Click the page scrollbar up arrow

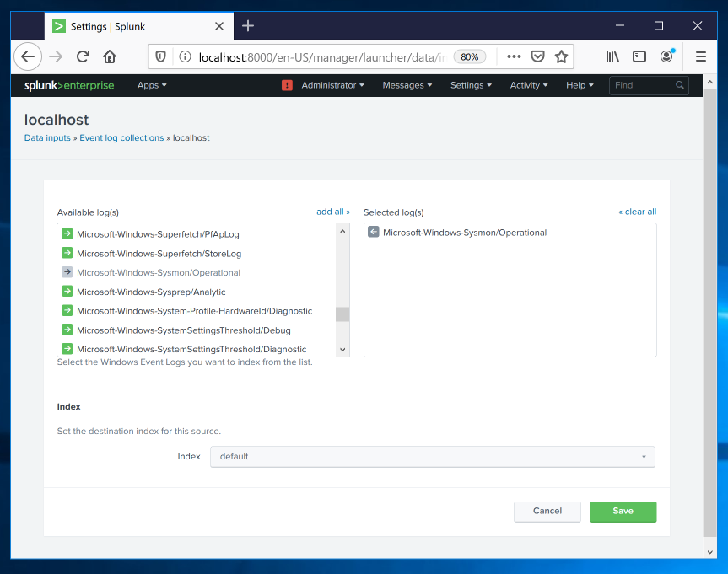[x=709, y=82]
